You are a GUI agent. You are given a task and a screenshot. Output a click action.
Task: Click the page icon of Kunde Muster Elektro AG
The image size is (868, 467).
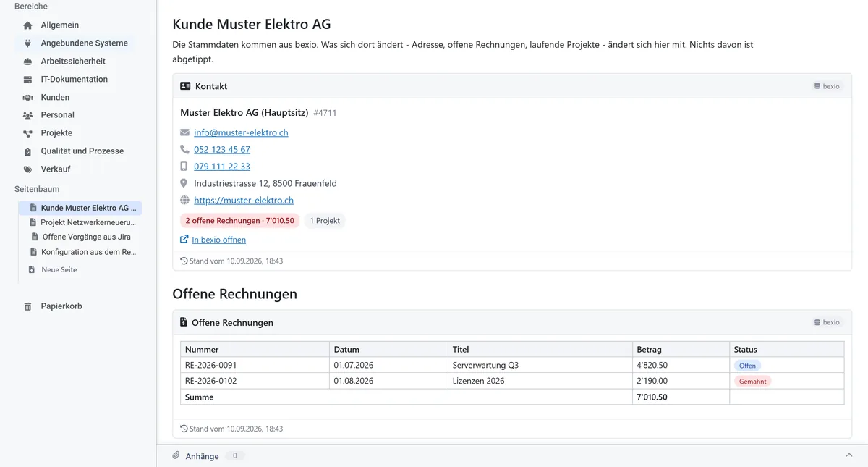[x=33, y=208]
